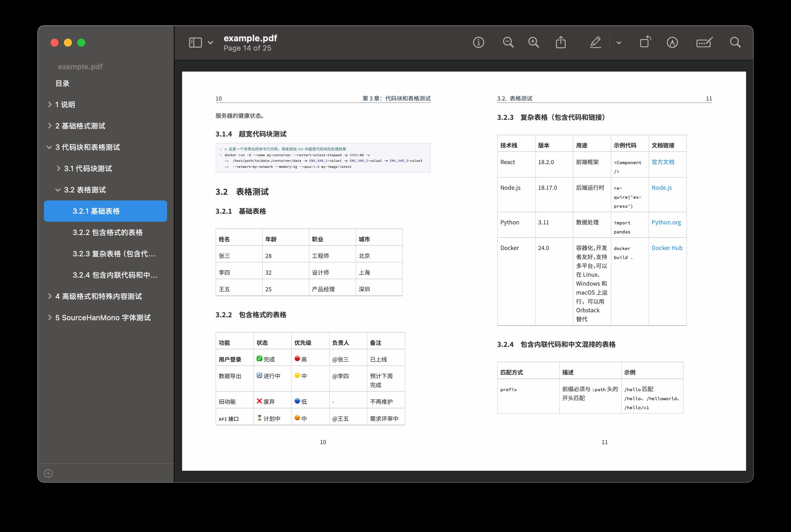Click '3.2.4 包含内联代码和中文混排的表格' heading
This screenshot has width=791, height=532.
tap(556, 344)
